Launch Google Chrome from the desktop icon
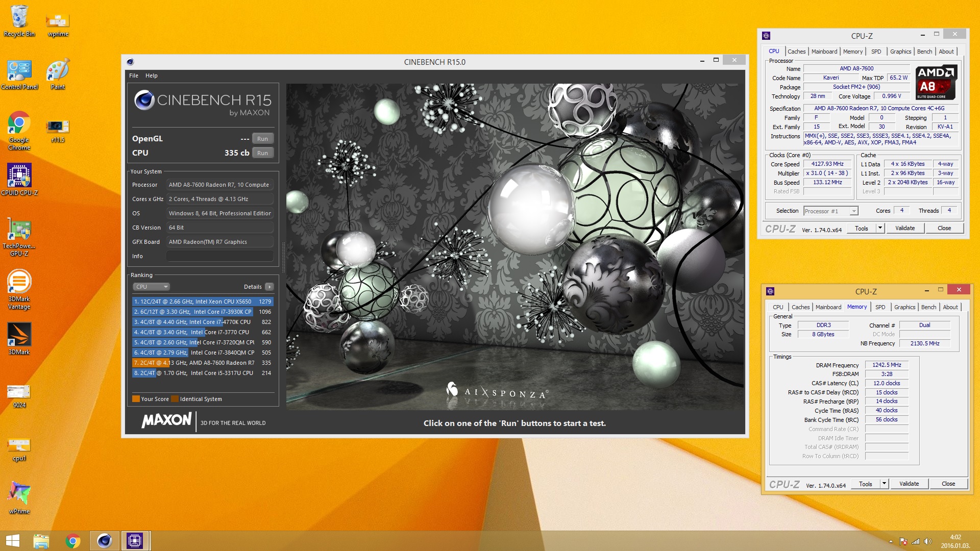The image size is (980, 551). coord(19,130)
